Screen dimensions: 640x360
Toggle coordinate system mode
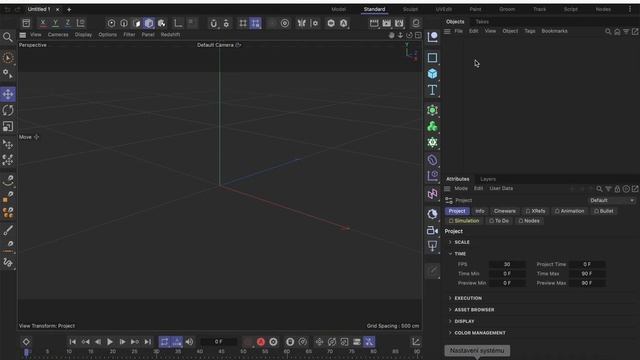pyautogui.click(x=81, y=23)
